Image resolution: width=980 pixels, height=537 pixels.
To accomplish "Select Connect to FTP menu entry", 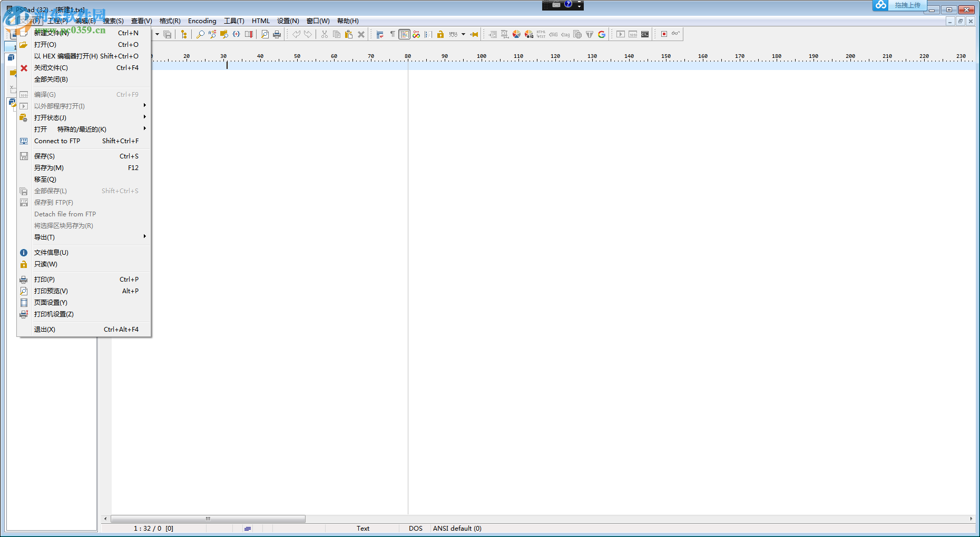I will tap(84, 141).
